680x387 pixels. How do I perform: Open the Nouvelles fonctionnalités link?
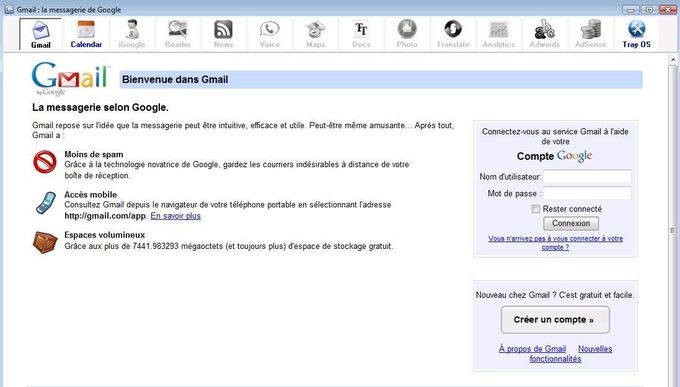[571, 354]
